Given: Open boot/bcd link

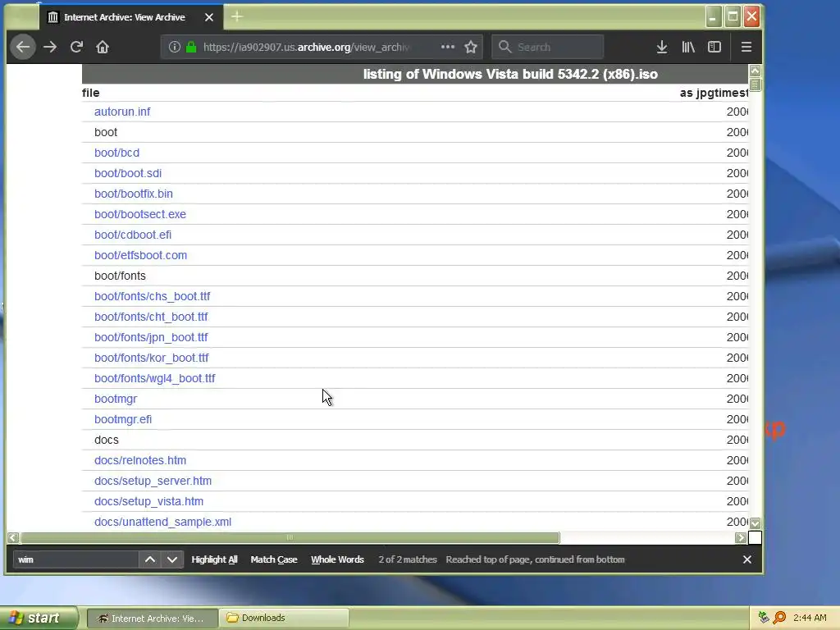Looking at the screenshot, I should [116, 153].
